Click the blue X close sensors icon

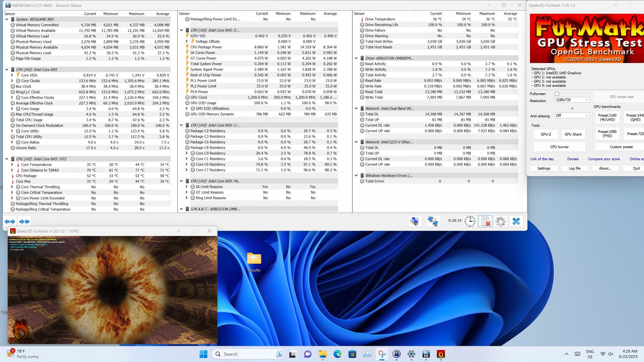click(516, 221)
